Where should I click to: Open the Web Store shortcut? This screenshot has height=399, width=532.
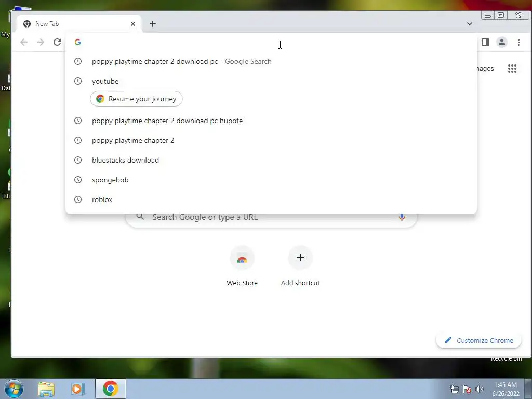click(242, 267)
